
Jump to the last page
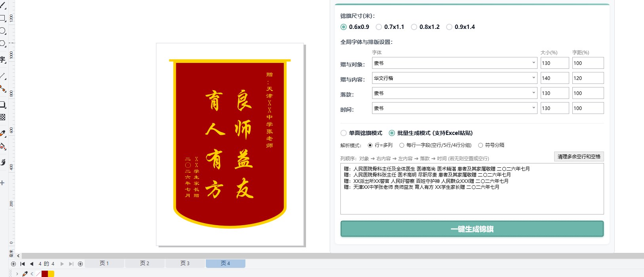[71, 264]
